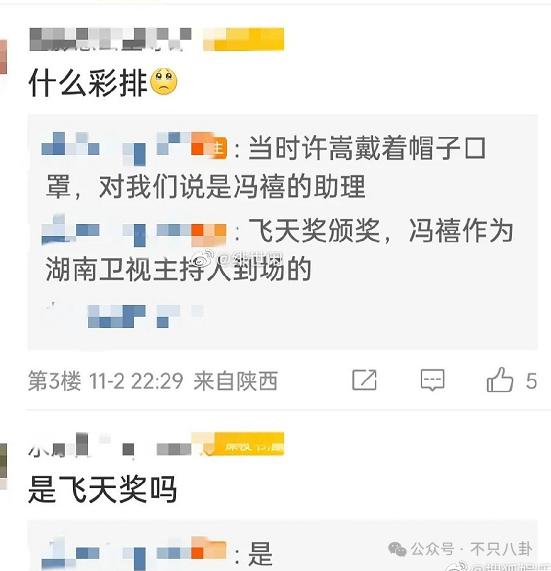
Task: Open the reply bubble icon on floor 3
Action: coord(432,380)
